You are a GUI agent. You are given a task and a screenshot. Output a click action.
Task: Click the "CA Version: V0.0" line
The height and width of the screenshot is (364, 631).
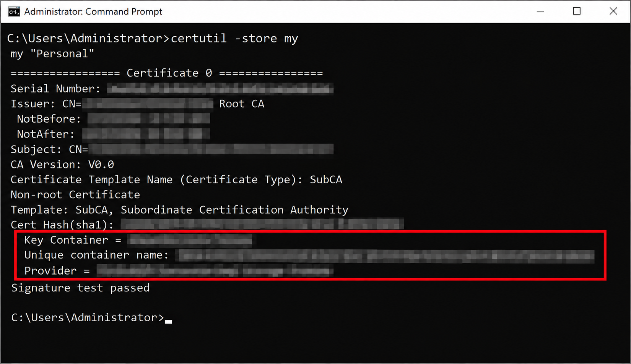point(62,165)
